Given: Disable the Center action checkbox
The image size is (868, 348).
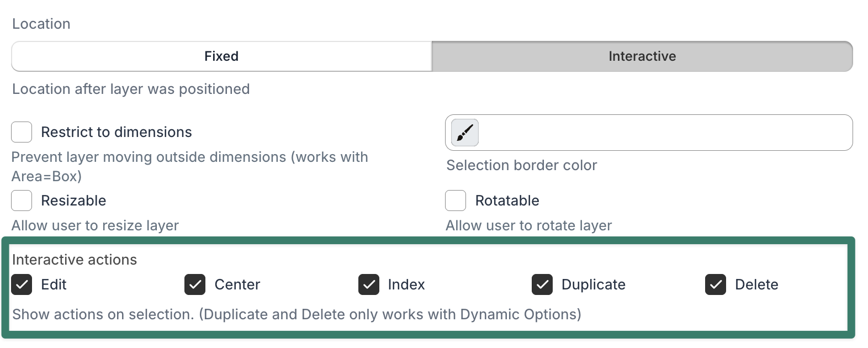Looking at the screenshot, I should coord(195,284).
